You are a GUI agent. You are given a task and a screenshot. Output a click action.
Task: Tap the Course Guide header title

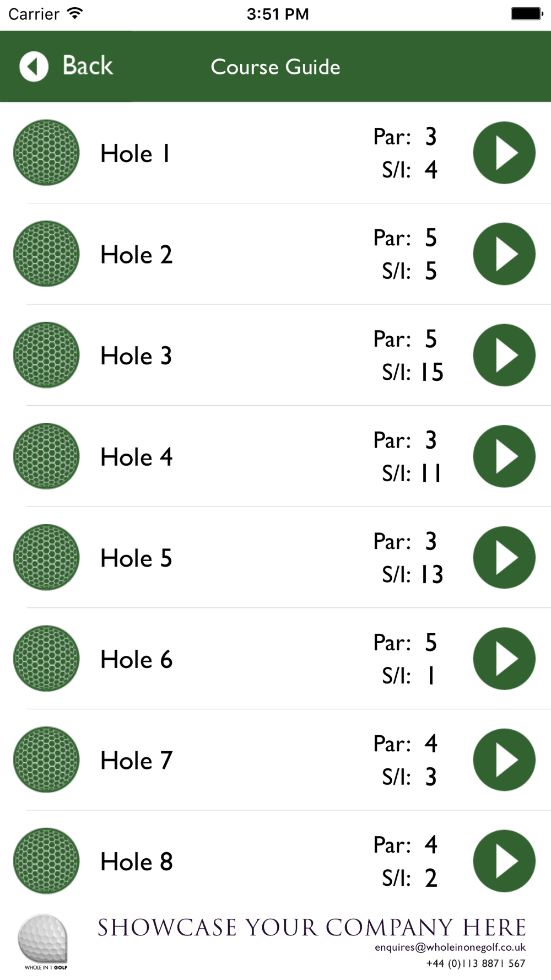275,67
